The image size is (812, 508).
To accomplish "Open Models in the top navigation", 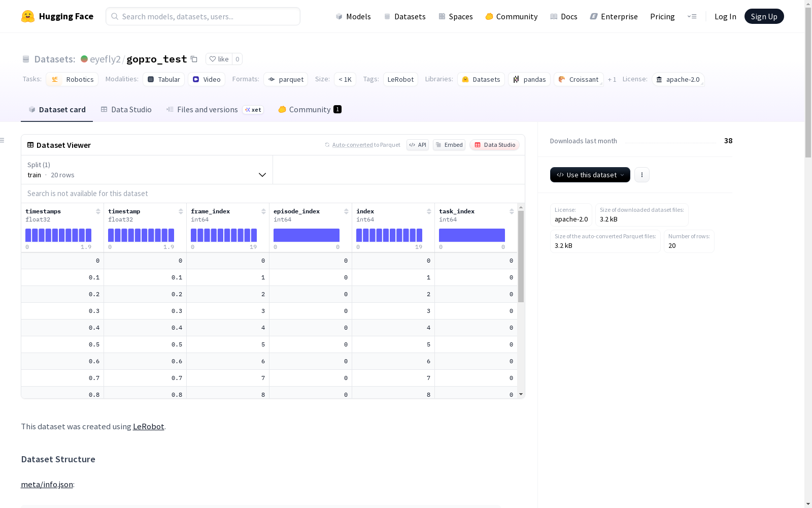I will point(353,16).
